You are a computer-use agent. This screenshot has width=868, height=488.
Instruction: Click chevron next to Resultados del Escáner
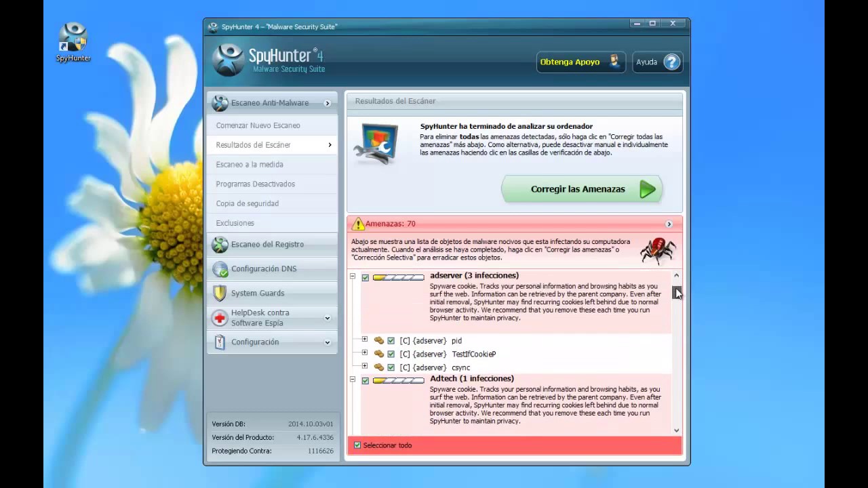[330, 145]
